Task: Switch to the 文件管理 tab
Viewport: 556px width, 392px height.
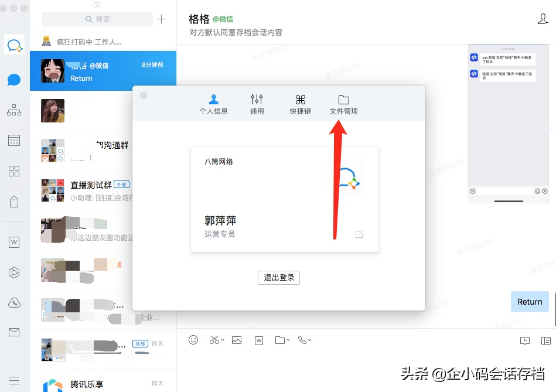Action: click(x=343, y=104)
